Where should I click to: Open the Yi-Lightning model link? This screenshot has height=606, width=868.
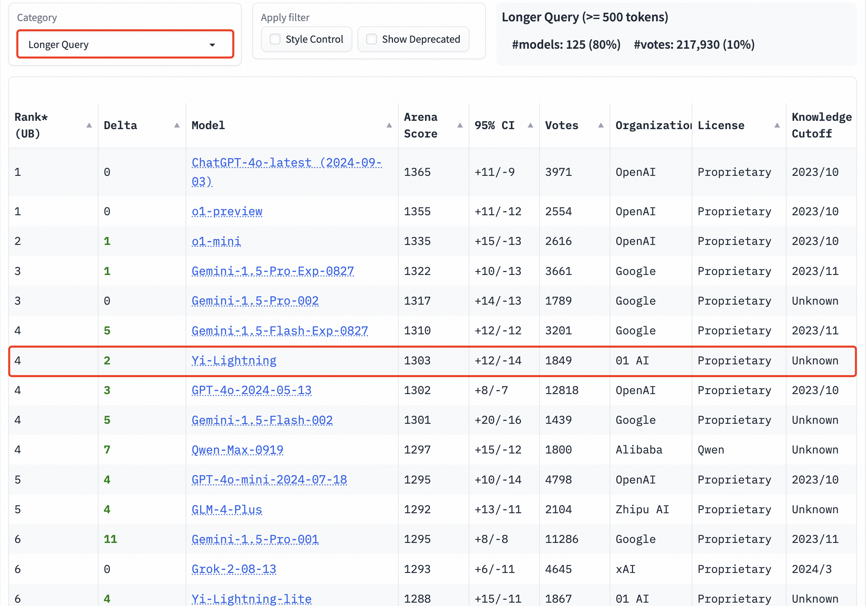(234, 361)
